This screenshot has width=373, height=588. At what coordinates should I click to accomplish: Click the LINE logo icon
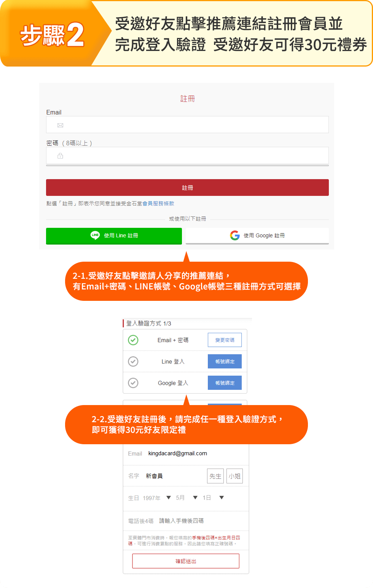[x=95, y=235]
